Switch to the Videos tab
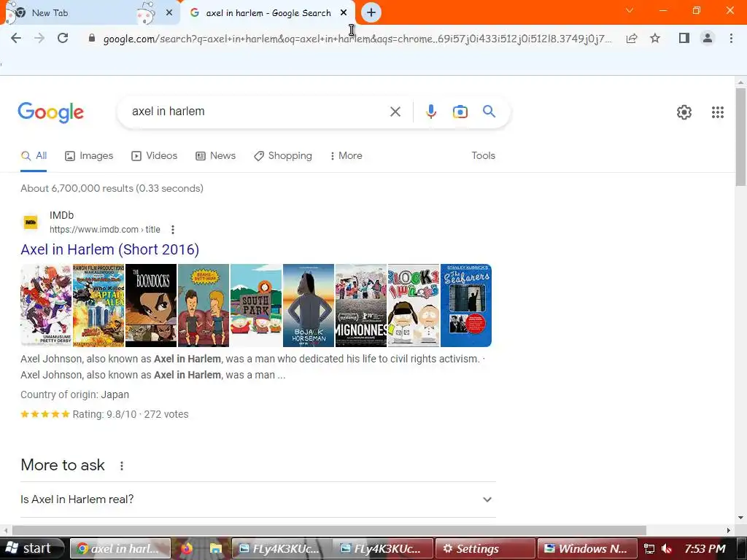This screenshot has height=560, width=747. click(155, 156)
